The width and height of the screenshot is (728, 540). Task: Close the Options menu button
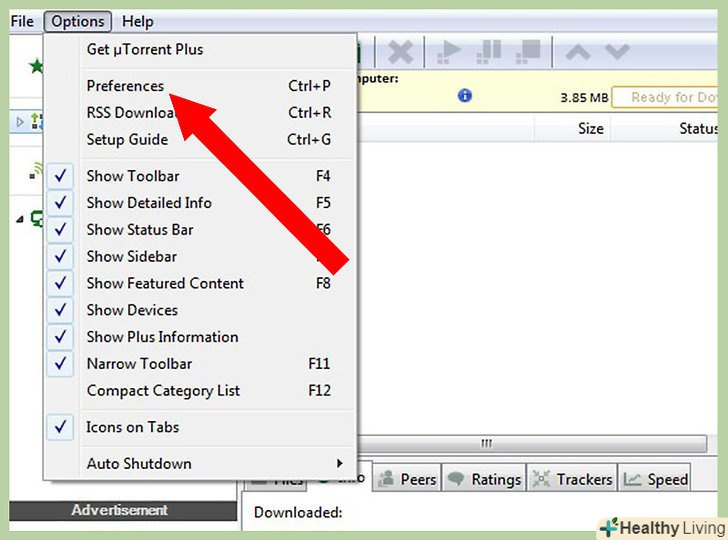[x=78, y=21]
